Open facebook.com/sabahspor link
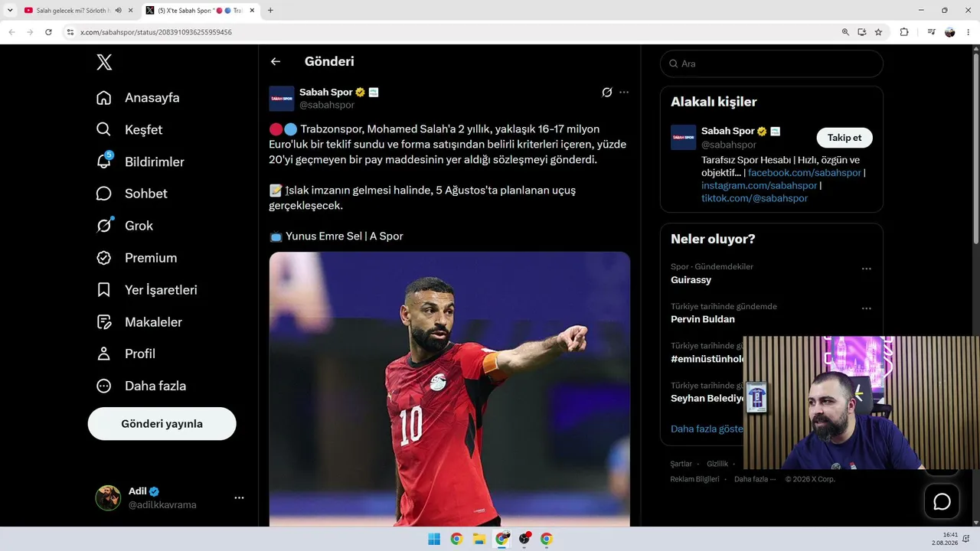 point(805,173)
